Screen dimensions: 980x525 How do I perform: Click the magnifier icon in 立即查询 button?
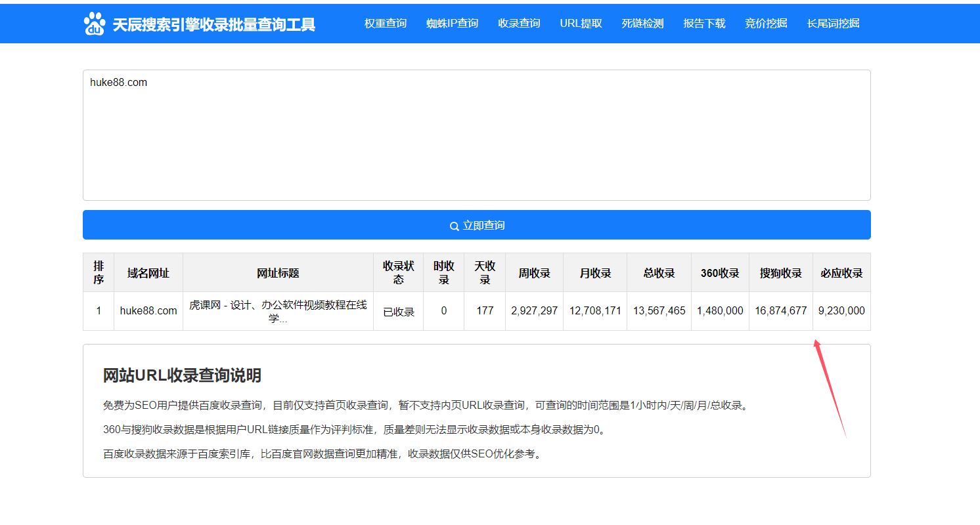coord(454,226)
